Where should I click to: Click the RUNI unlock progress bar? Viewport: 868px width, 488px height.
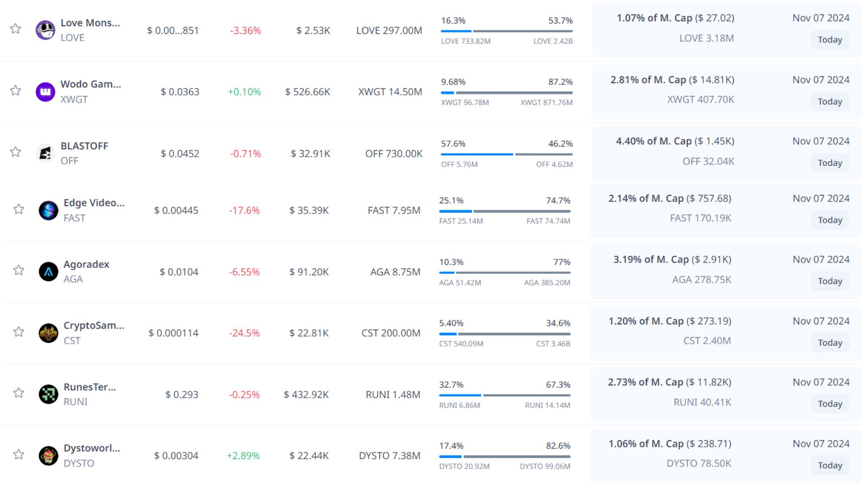(x=505, y=395)
